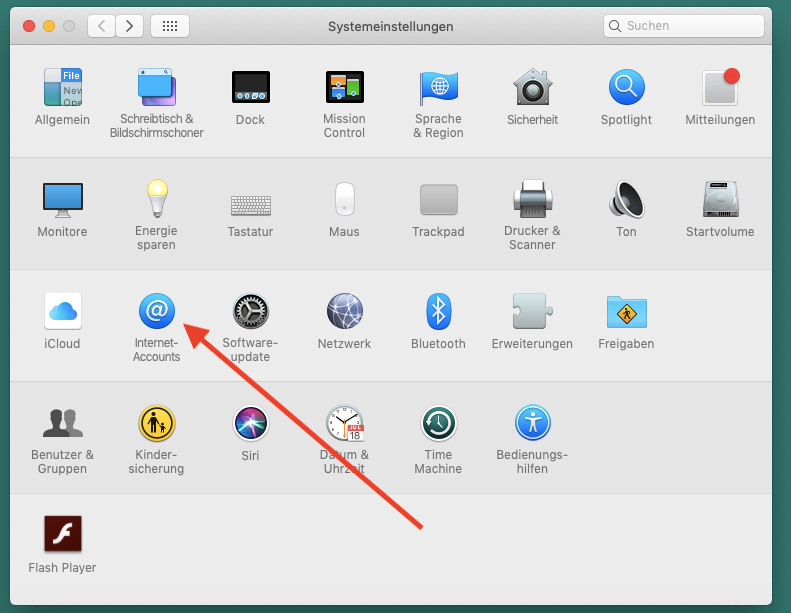
Task: Open Mission Control settings
Action: [x=344, y=88]
